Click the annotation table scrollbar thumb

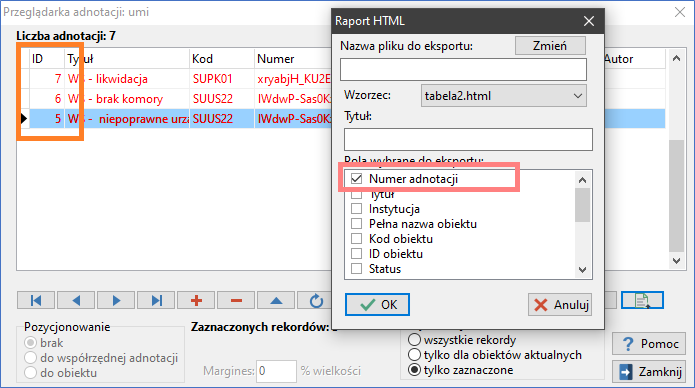click(676, 196)
